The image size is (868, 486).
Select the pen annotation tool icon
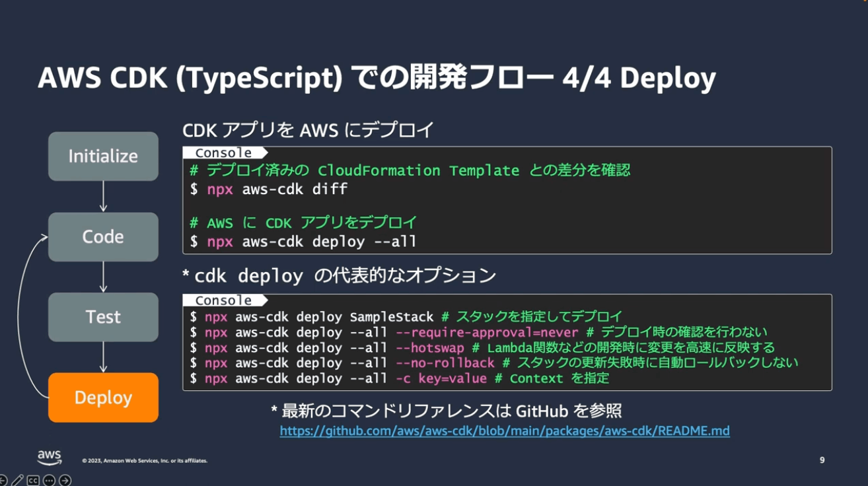coord(17,481)
